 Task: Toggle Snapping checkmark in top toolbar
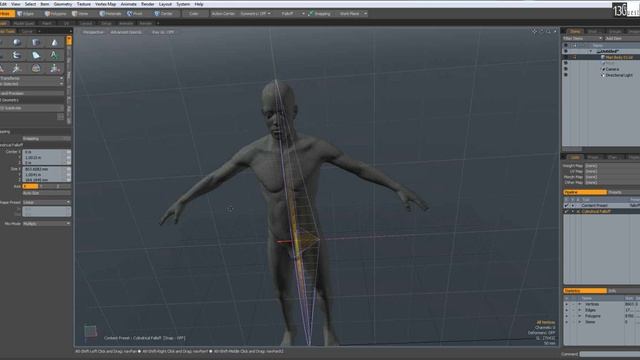point(311,13)
